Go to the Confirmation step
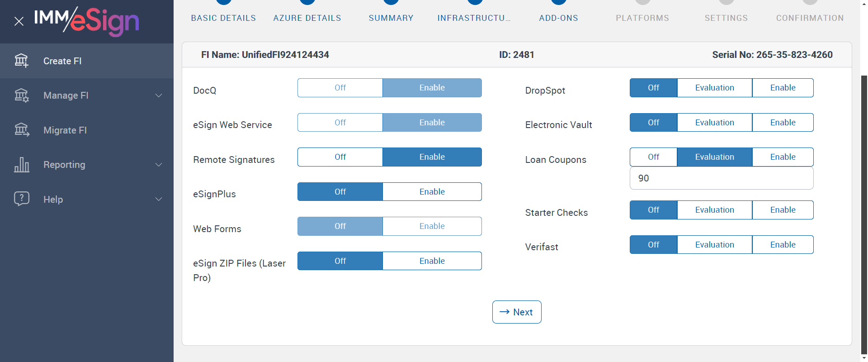 (x=810, y=18)
